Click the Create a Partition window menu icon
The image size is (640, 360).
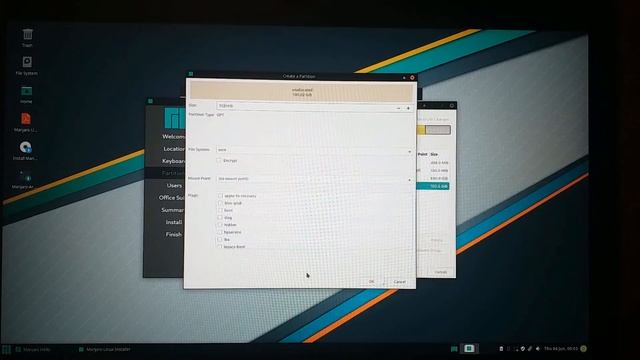[x=191, y=74]
